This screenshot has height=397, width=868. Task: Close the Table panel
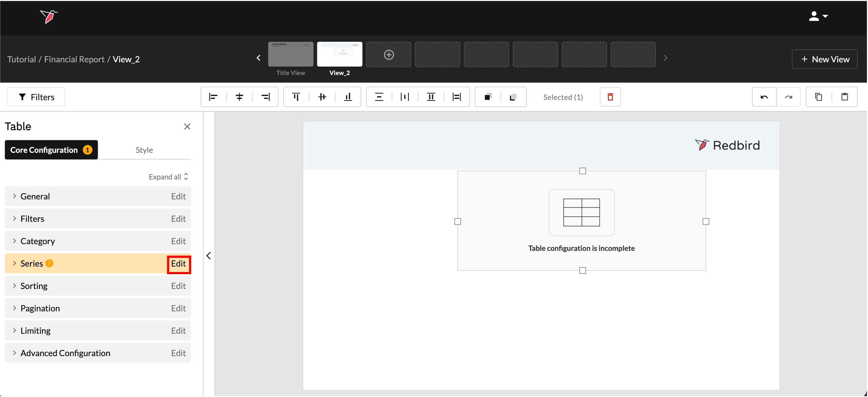pyautogui.click(x=187, y=127)
